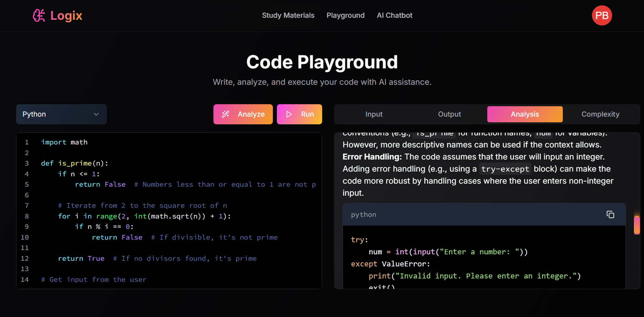Click inside the code editor on line 14

pos(94,279)
